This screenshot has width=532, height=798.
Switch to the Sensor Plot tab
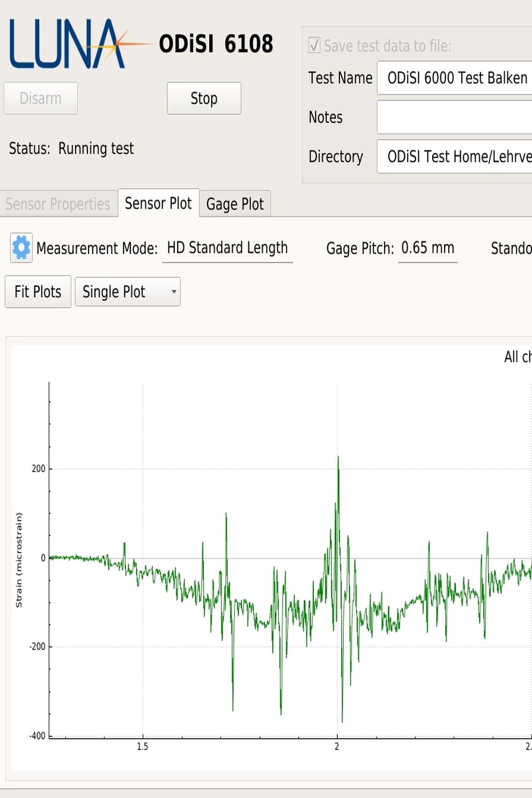coord(158,203)
